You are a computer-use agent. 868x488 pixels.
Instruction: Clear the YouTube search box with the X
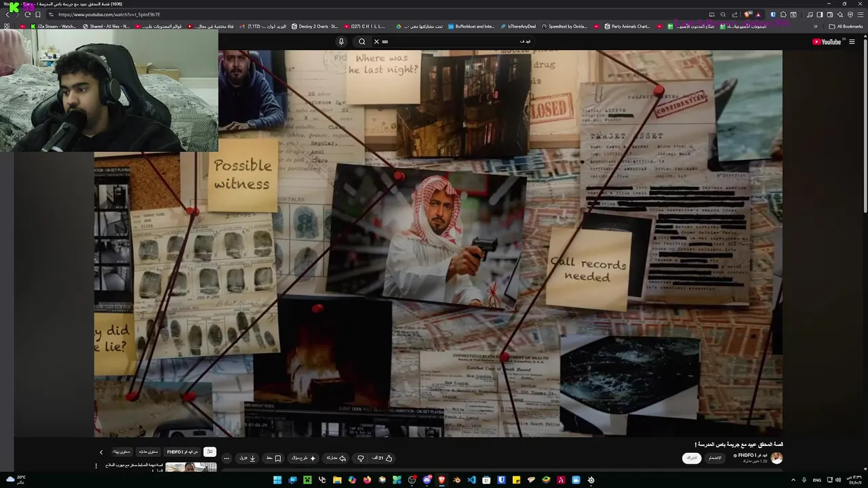click(376, 41)
